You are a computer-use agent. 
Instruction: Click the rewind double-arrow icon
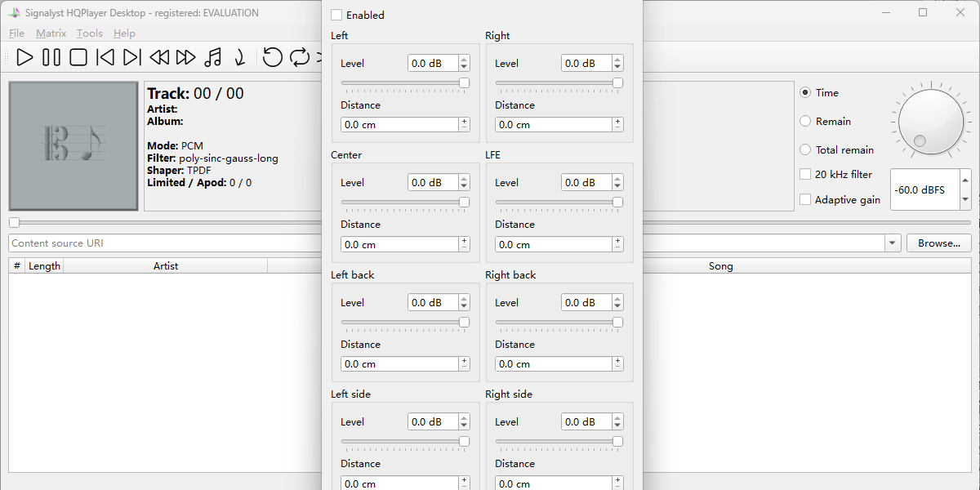pos(159,57)
